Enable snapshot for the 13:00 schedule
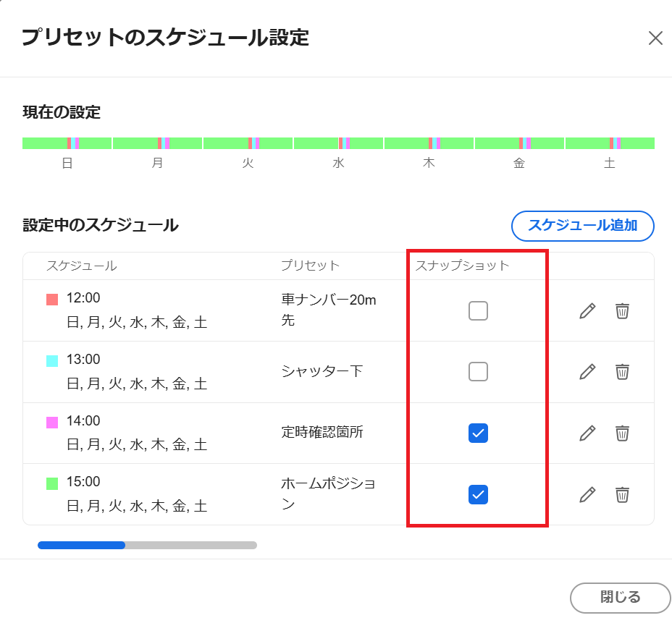The width and height of the screenshot is (672, 631). (x=478, y=372)
